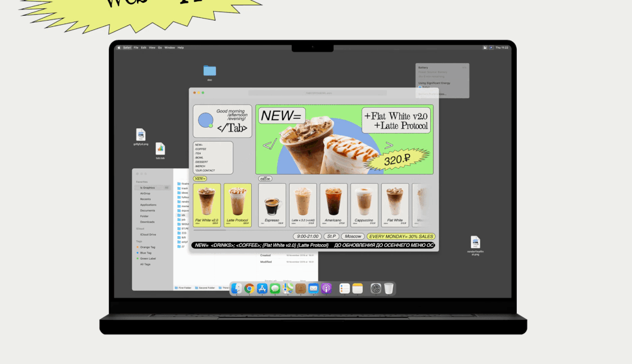Open Finder from the Dock
632x364 pixels.
pos(237,288)
